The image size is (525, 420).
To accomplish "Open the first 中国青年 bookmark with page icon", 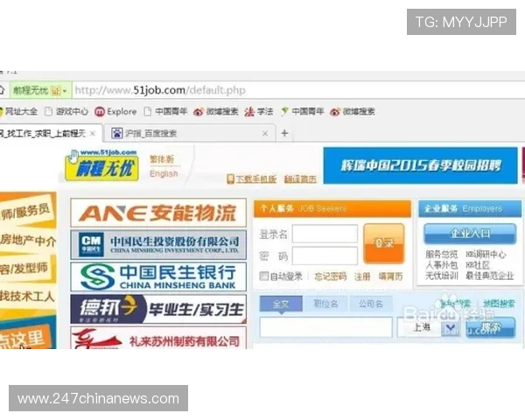I will tap(165, 111).
